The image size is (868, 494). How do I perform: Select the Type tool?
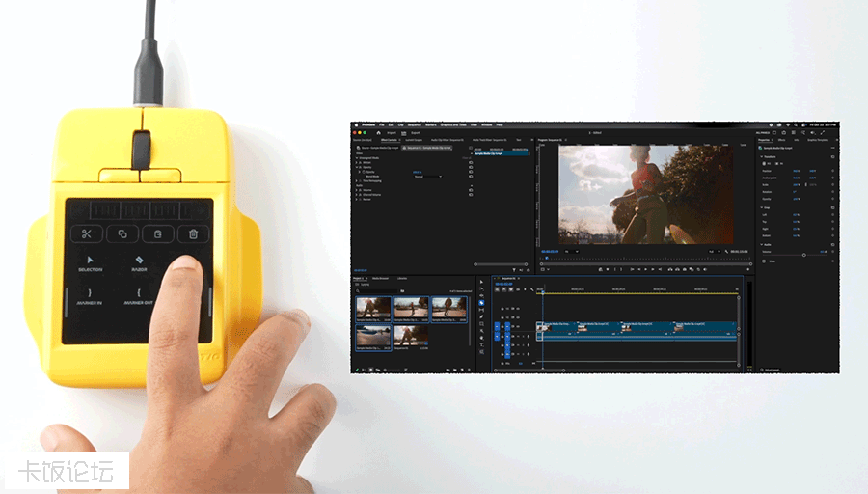tap(481, 345)
